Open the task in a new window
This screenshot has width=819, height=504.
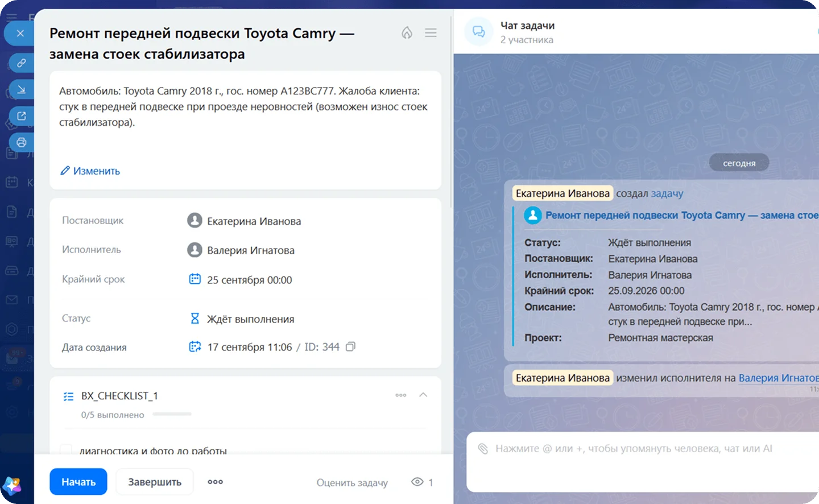22,116
